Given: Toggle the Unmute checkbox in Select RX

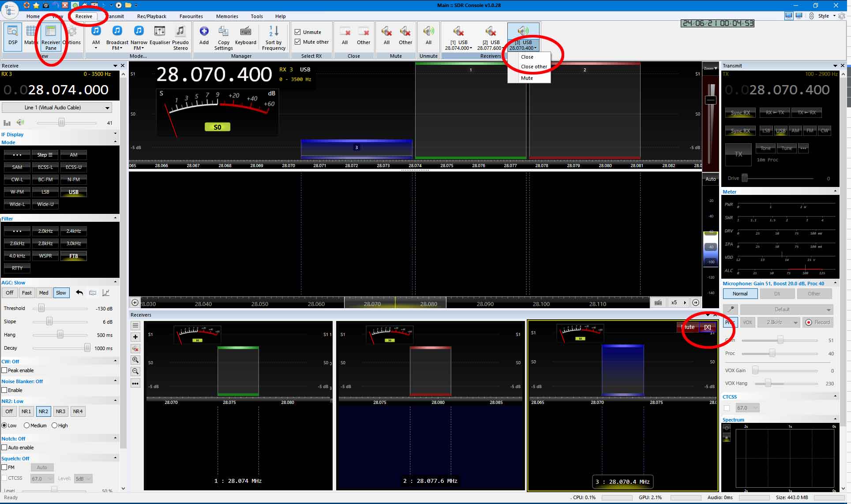Looking at the screenshot, I should pyautogui.click(x=298, y=32).
